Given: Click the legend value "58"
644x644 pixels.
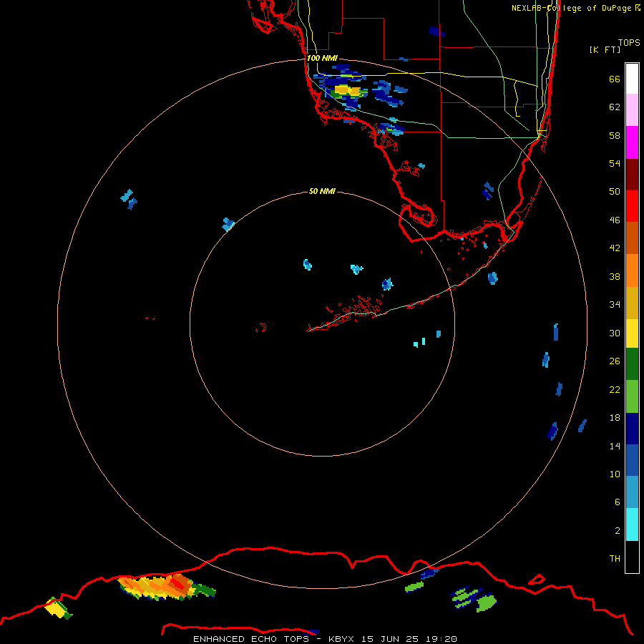Looking at the screenshot, I should pyautogui.click(x=615, y=135).
